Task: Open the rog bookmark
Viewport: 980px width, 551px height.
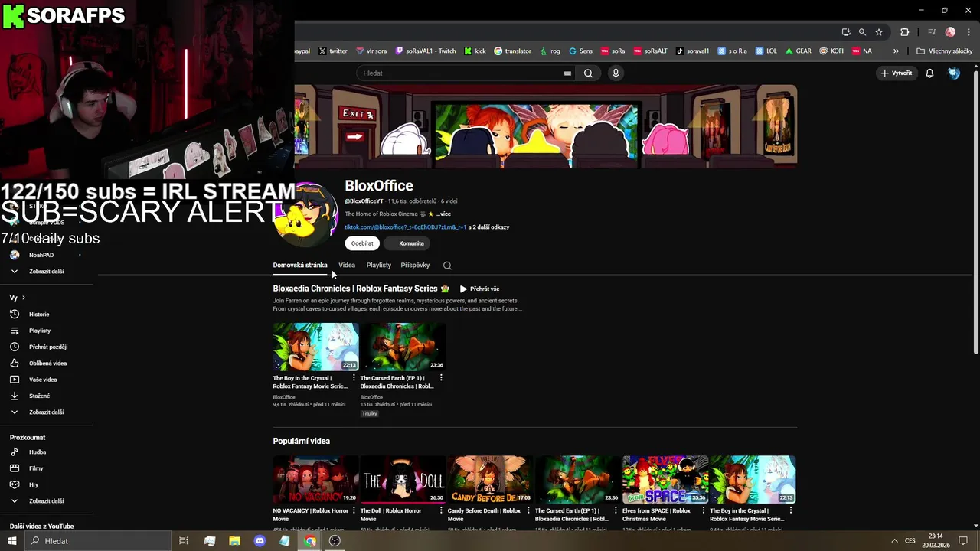Action: coord(550,51)
